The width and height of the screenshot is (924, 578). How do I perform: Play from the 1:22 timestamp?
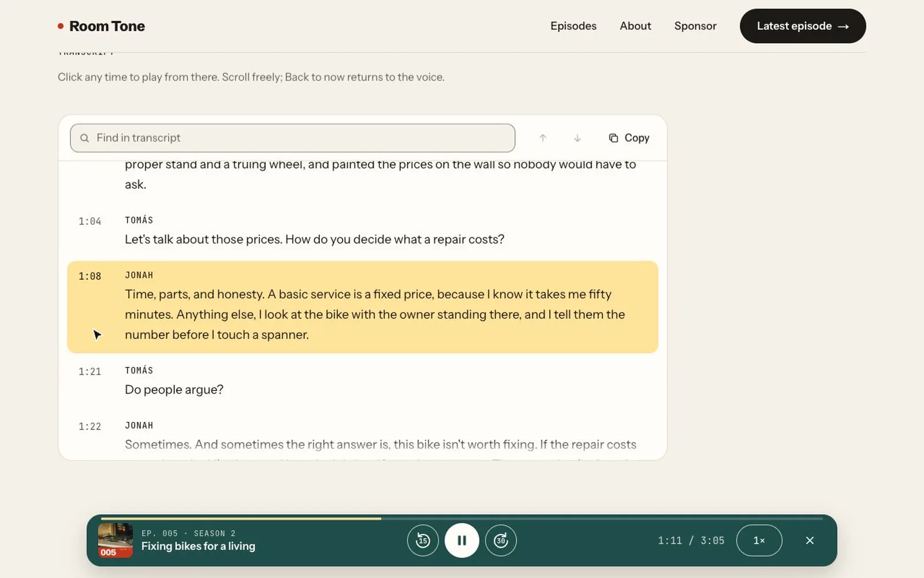[90, 427]
